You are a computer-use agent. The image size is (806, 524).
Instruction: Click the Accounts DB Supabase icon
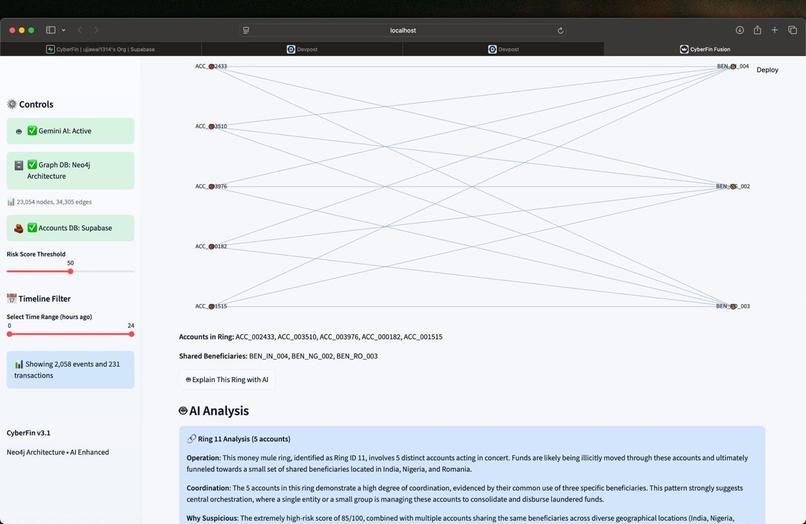click(x=19, y=228)
